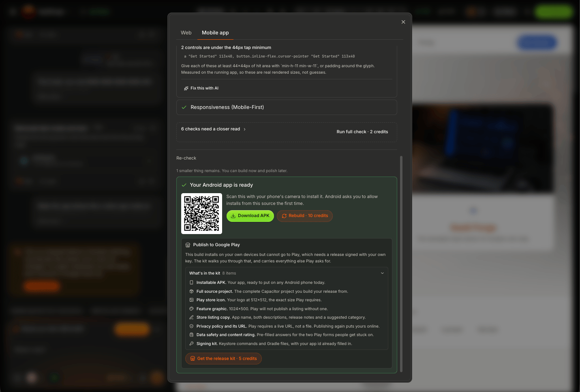580x392 pixels.
Task: Click the shield icon beside Privacy policy
Action: pyautogui.click(x=192, y=326)
